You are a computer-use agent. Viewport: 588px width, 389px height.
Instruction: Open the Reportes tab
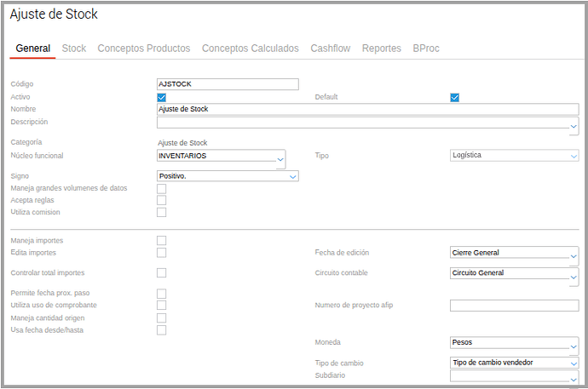[x=381, y=49]
